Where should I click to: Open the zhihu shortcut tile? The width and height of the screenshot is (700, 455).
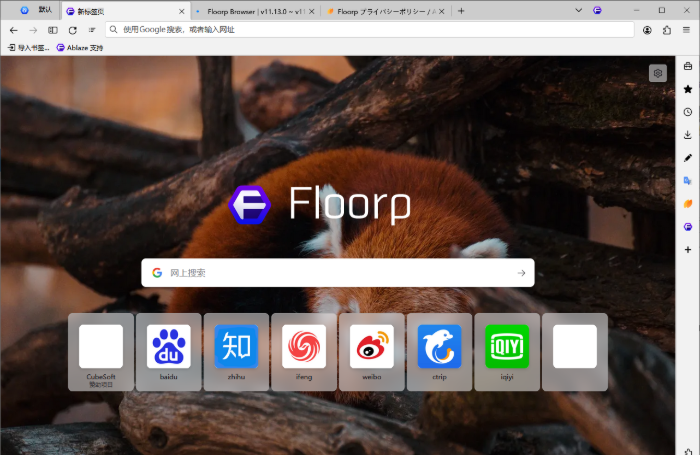click(x=236, y=352)
